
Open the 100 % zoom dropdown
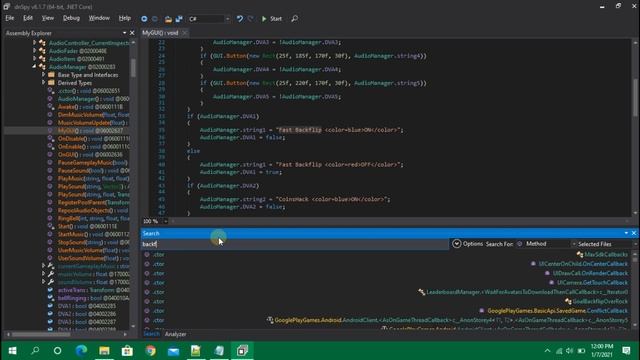click(165, 221)
